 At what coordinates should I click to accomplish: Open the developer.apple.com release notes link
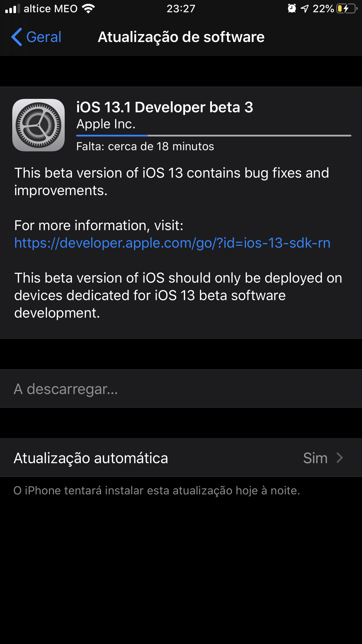point(172,243)
